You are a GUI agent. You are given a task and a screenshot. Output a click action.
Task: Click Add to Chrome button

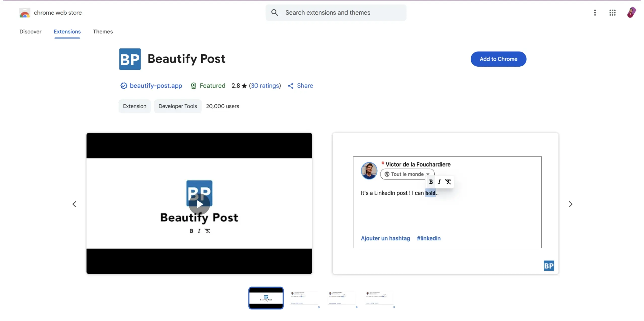498,59
